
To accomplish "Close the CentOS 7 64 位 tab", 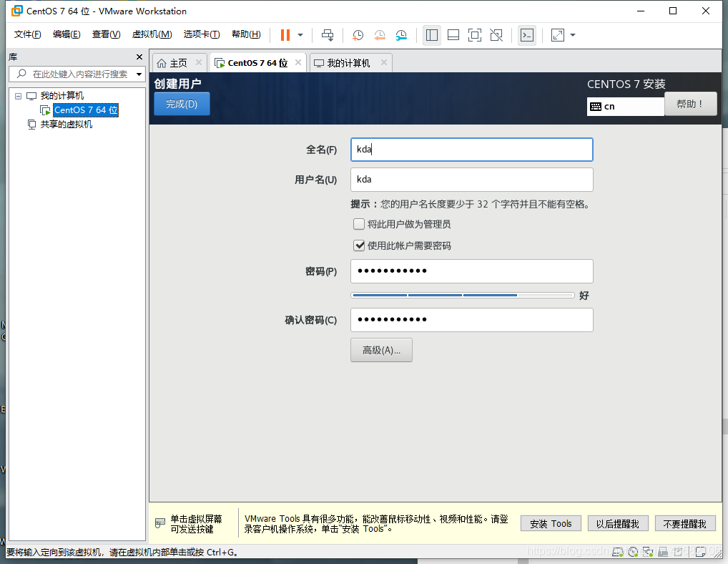I will pos(298,62).
